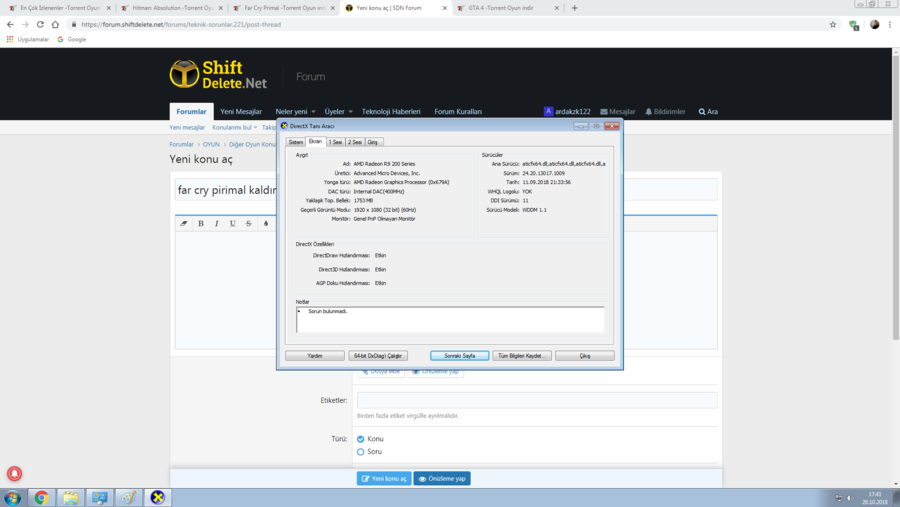Click the Ara search link

click(x=708, y=112)
